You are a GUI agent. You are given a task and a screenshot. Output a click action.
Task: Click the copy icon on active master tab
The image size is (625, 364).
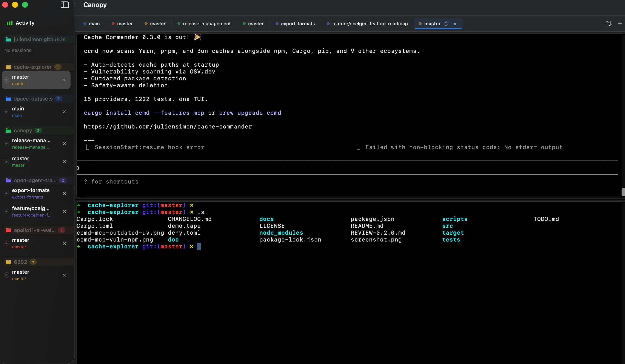click(446, 24)
